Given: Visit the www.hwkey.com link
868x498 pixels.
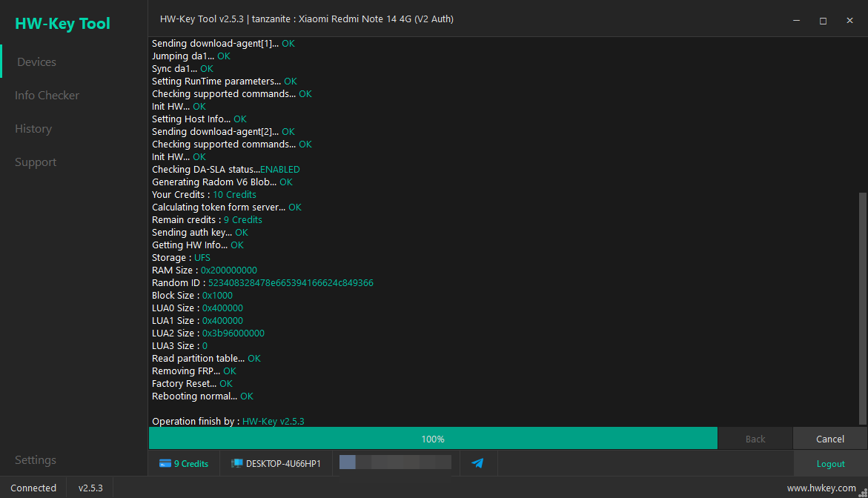Looking at the screenshot, I should pyautogui.click(x=821, y=488).
